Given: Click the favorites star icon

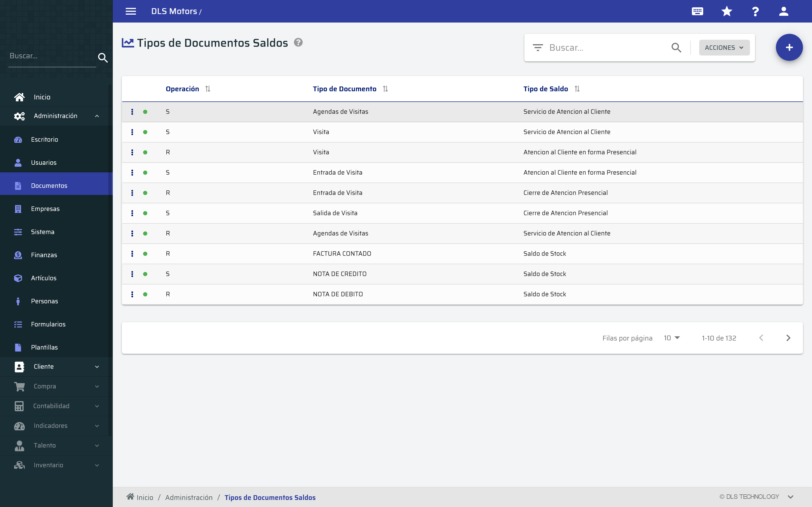Looking at the screenshot, I should coord(727,11).
